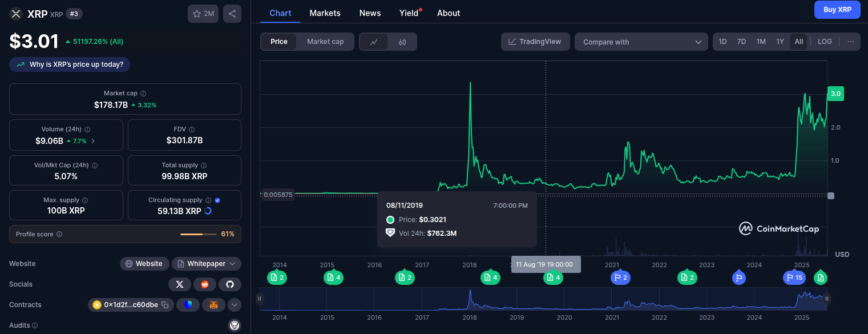The height and width of the screenshot is (334, 868).
Task: Open the Compare with dropdown
Action: click(x=641, y=42)
